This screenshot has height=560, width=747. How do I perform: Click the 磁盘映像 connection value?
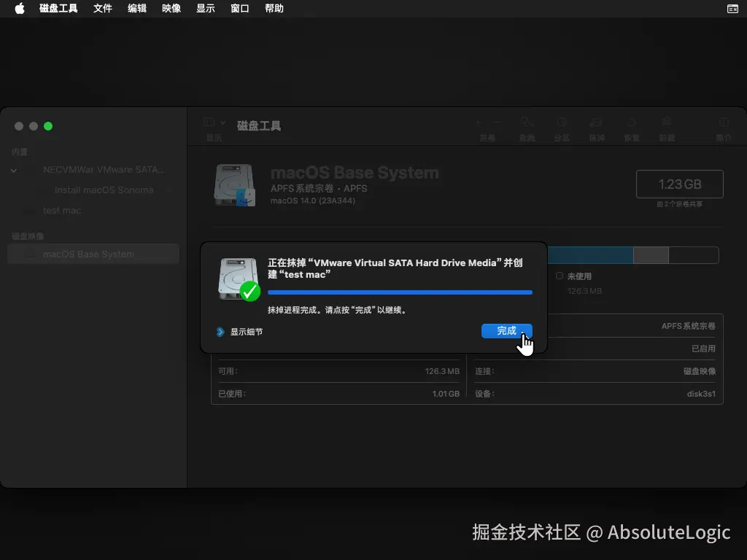pyautogui.click(x=700, y=371)
